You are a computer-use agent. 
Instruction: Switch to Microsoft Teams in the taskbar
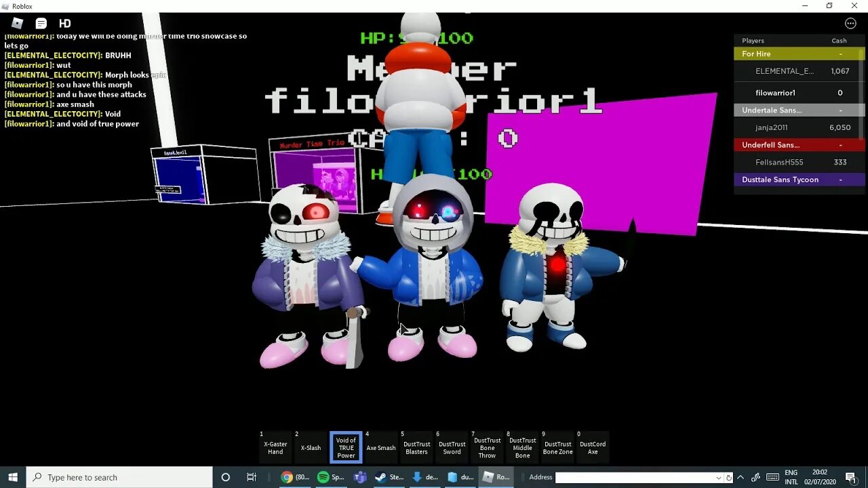coord(360,477)
